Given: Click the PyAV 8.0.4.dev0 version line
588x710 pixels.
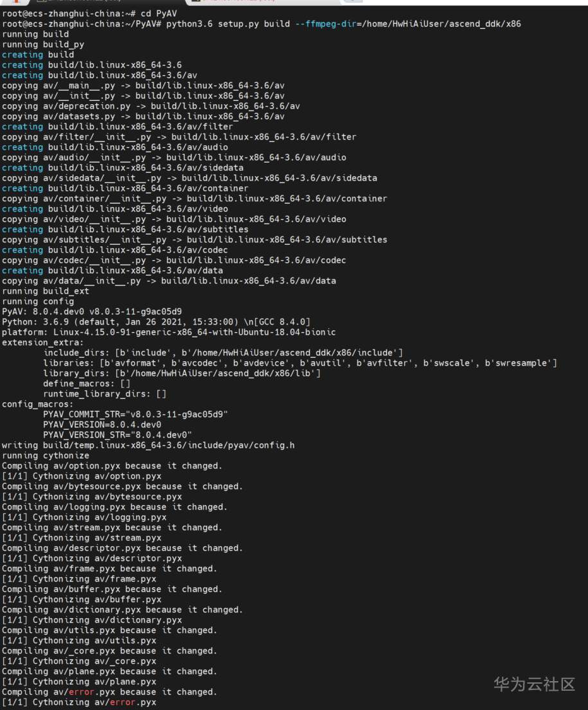Looking at the screenshot, I should (91, 312).
